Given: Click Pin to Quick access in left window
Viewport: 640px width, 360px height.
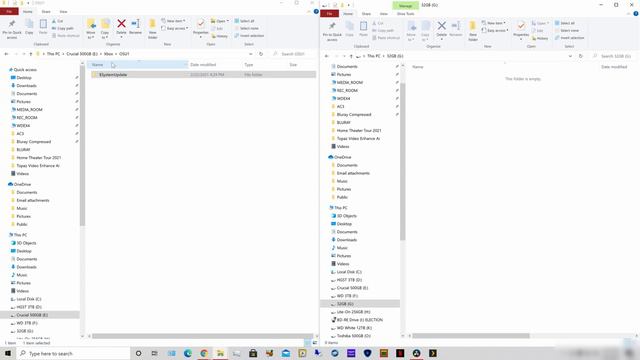Looking at the screenshot, I should pos(12,29).
